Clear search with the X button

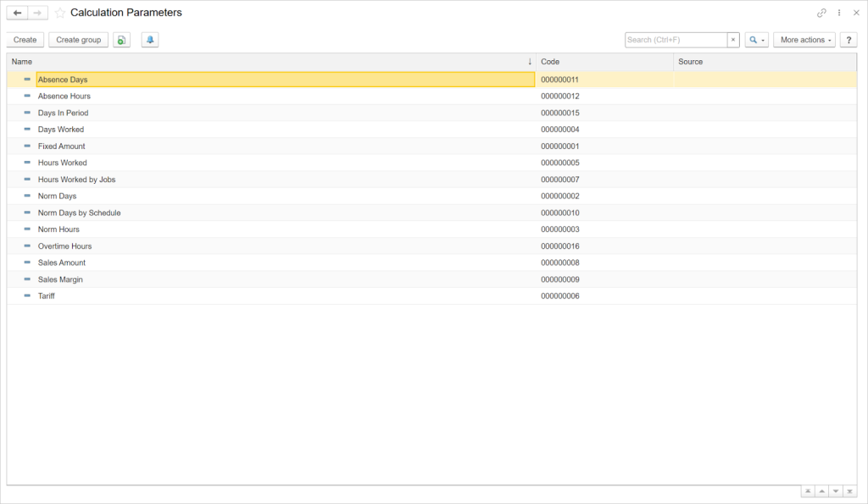coord(732,39)
